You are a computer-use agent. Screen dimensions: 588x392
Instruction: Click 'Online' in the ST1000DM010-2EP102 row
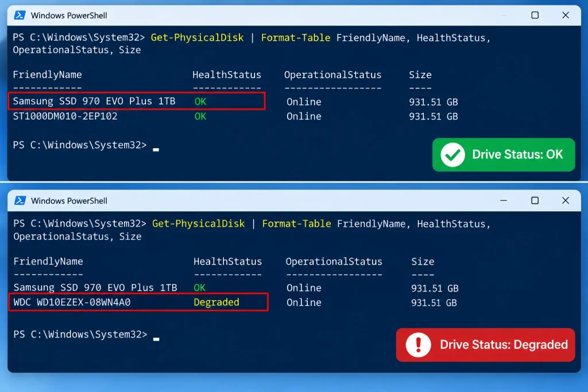click(x=304, y=117)
